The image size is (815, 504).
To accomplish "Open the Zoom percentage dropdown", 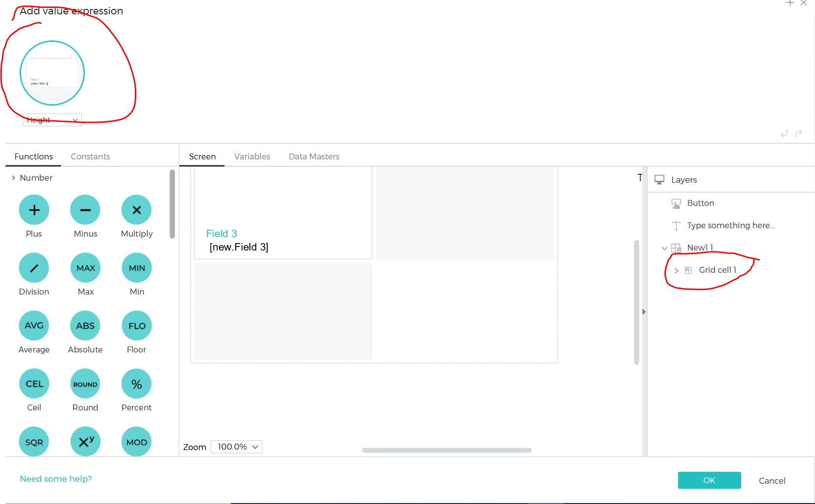I will [236, 447].
